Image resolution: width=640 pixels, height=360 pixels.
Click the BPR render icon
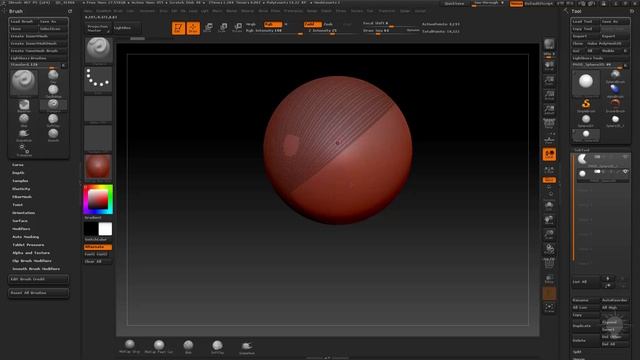click(549, 44)
